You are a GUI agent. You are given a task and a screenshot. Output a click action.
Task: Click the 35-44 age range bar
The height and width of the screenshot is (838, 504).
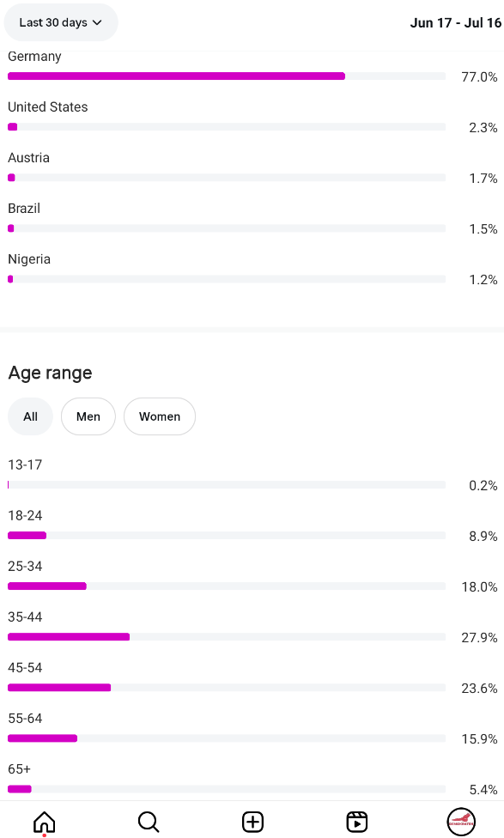(227, 637)
